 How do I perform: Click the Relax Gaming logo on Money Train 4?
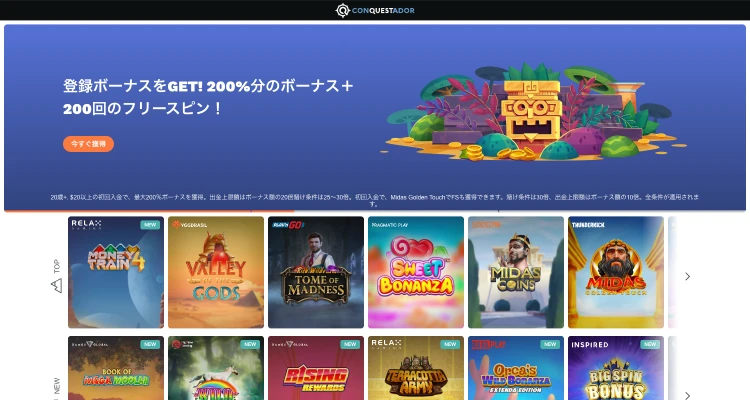86,224
